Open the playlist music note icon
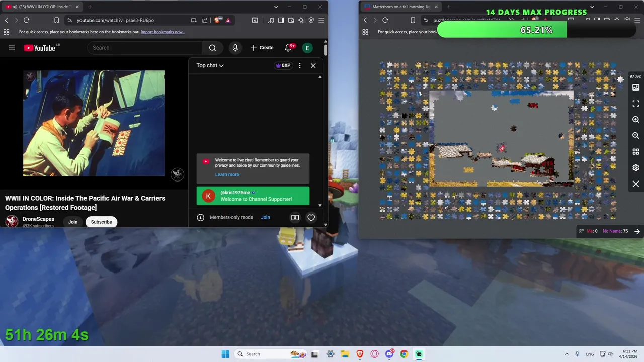This screenshot has width=644, height=362. point(271,20)
